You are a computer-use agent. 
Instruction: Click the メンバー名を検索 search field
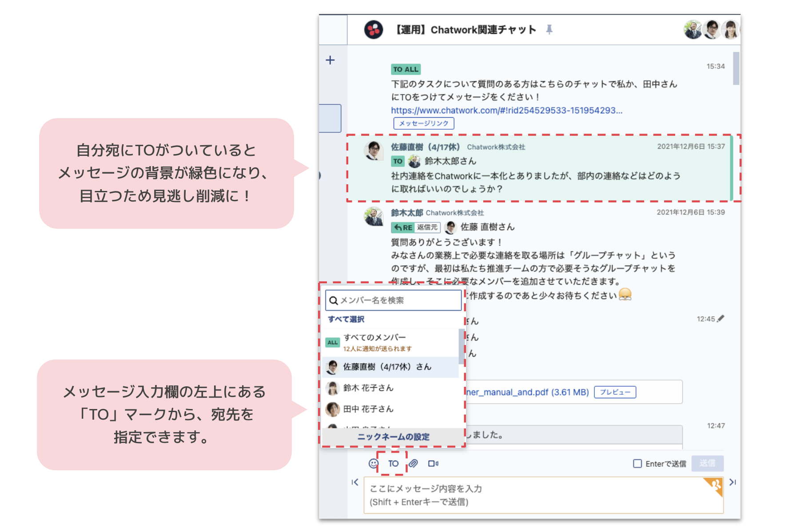click(x=394, y=300)
